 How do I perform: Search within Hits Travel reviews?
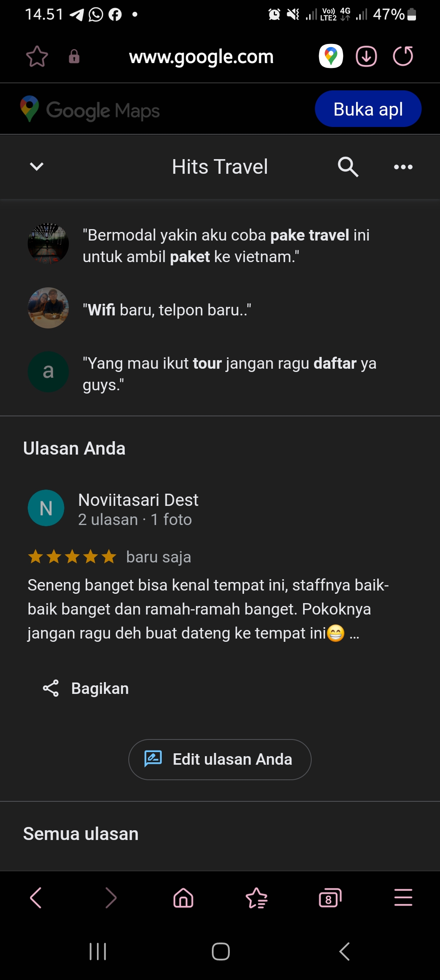348,167
